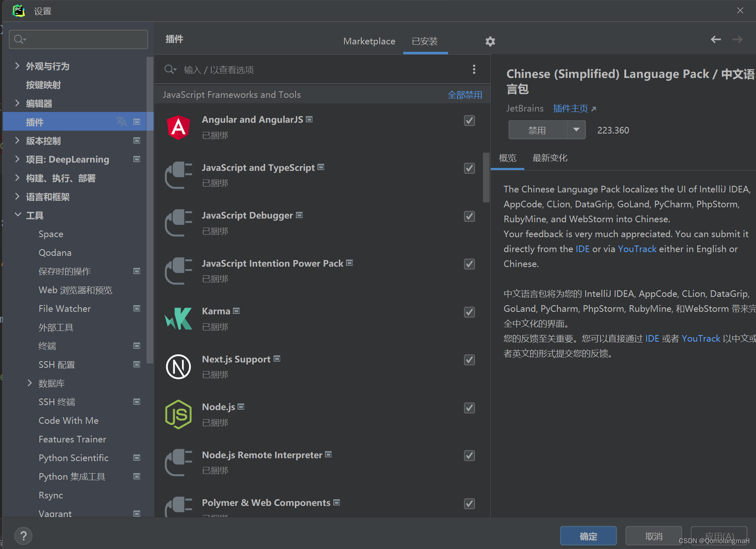Expand the 语言和框架 group
Screen dimensions: 756x549
(x=17, y=196)
